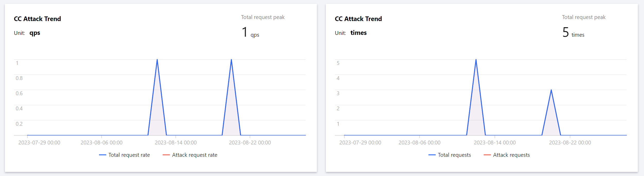Toggle Total request rate legend in qps chart

[129, 155]
